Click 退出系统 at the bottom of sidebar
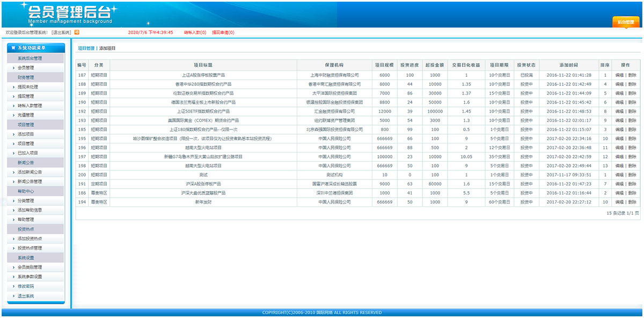Image resolution: width=644 pixels, height=318 pixels. (26, 296)
